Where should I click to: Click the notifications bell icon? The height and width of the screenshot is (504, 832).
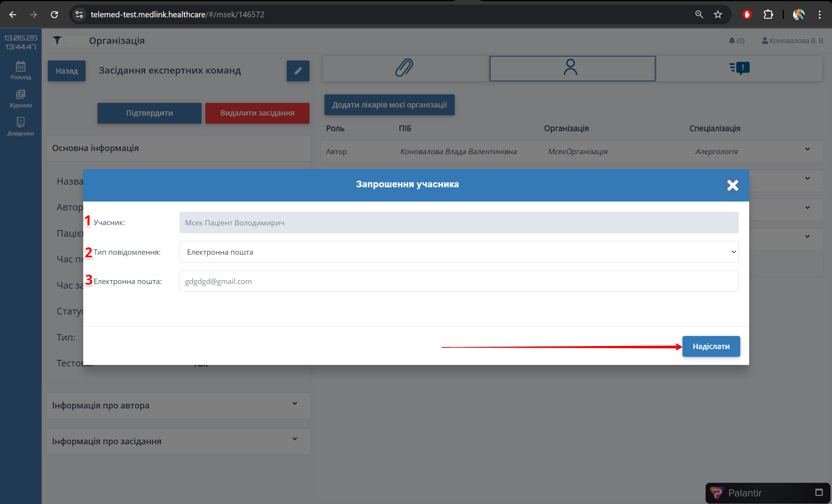(732, 40)
